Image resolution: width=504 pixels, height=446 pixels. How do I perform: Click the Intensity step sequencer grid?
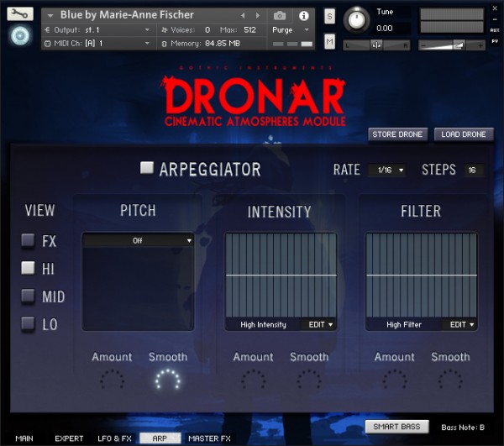pos(281,275)
